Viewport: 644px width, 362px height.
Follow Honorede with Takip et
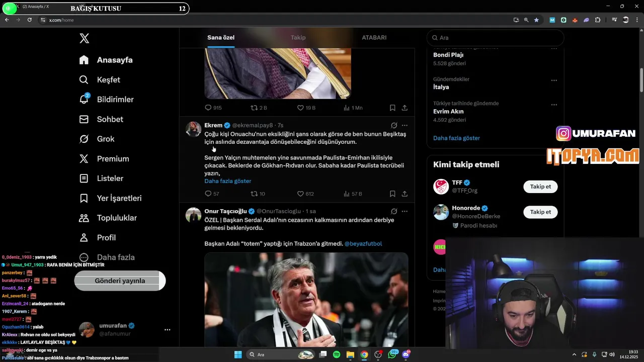pyautogui.click(x=540, y=212)
